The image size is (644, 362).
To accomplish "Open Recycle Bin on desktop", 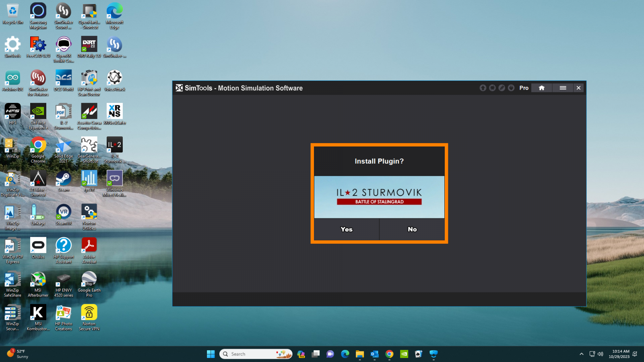I will coord(12,14).
